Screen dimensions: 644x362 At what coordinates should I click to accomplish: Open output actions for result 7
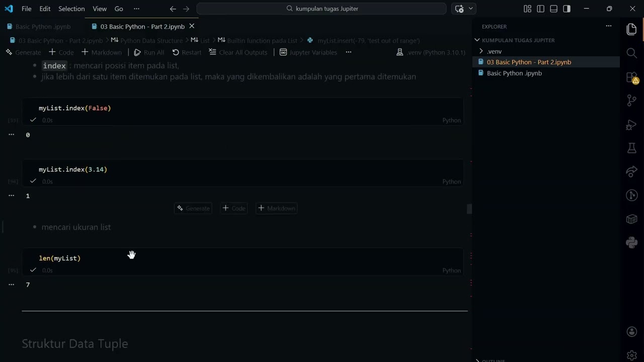tap(11, 284)
